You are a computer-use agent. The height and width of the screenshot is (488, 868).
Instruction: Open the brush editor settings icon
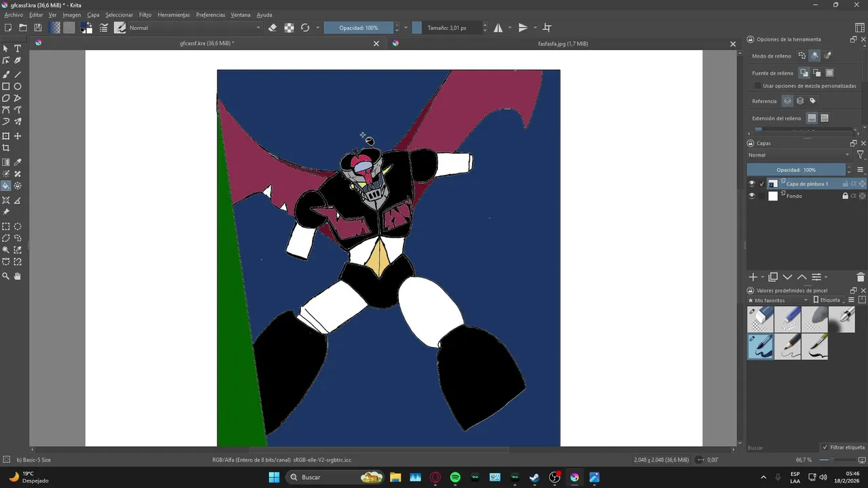pos(104,28)
